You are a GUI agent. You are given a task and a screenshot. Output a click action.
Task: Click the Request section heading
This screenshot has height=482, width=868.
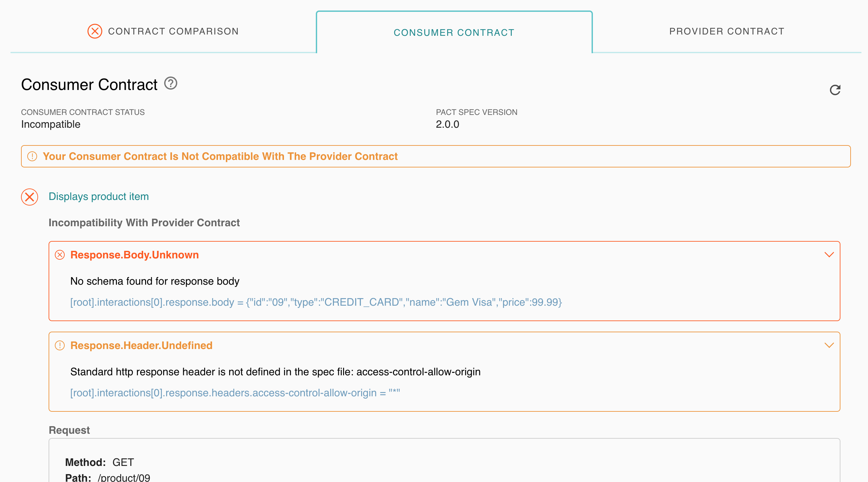click(x=69, y=430)
